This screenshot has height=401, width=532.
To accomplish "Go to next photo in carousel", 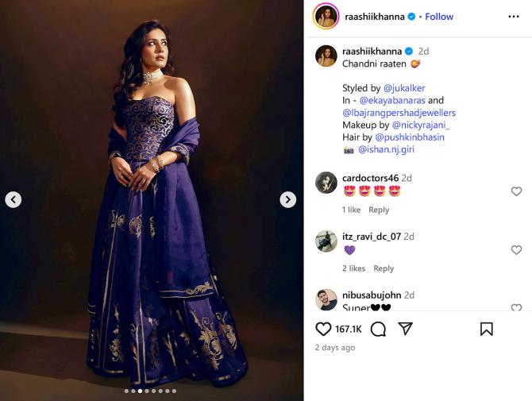I will (287, 199).
